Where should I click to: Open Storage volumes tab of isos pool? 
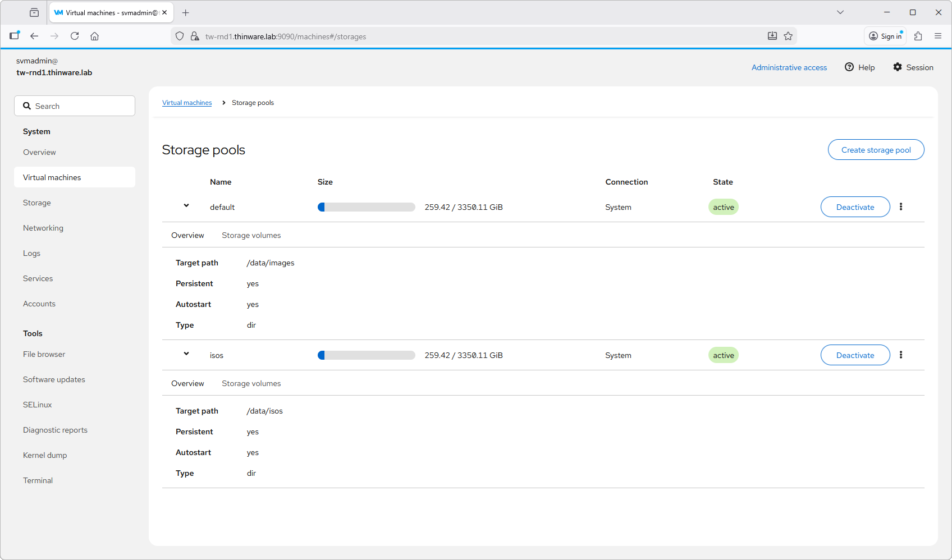[x=251, y=383]
